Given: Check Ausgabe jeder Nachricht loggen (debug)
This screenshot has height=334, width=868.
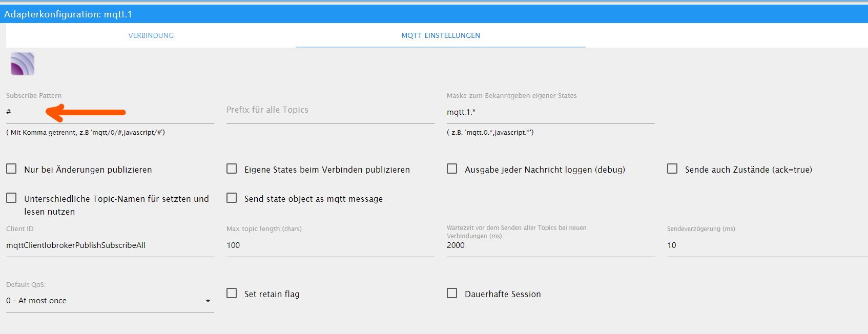Looking at the screenshot, I should point(452,169).
